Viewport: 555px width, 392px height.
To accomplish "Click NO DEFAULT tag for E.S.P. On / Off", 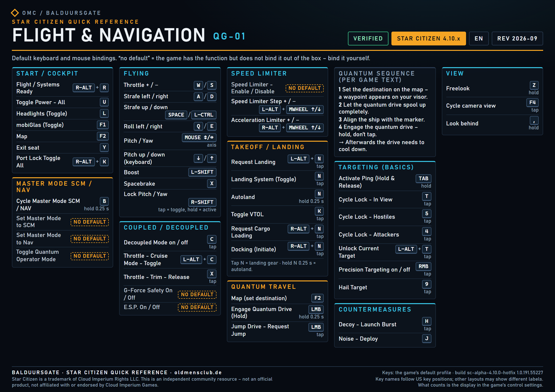I will (x=197, y=307).
